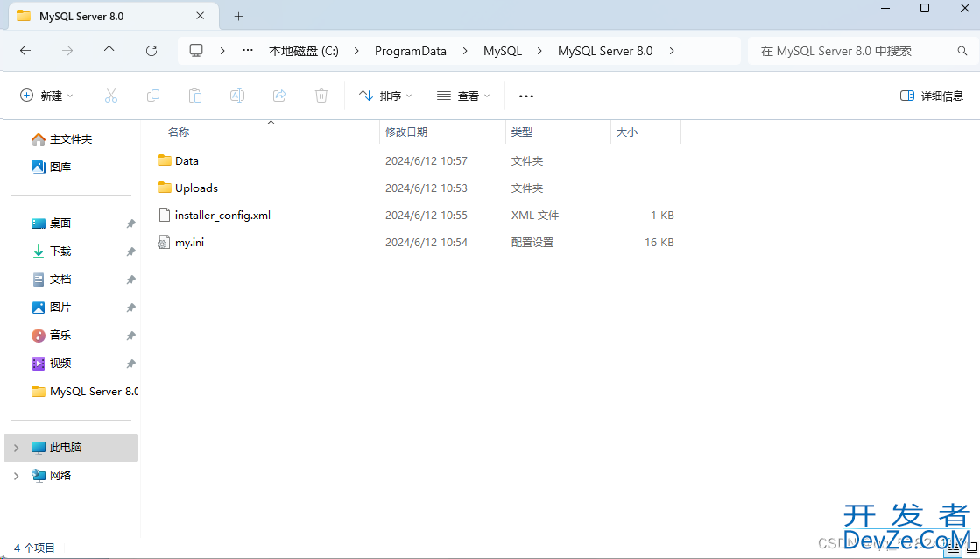
Task: Toggle the 详细信息 details pane
Action: click(931, 96)
